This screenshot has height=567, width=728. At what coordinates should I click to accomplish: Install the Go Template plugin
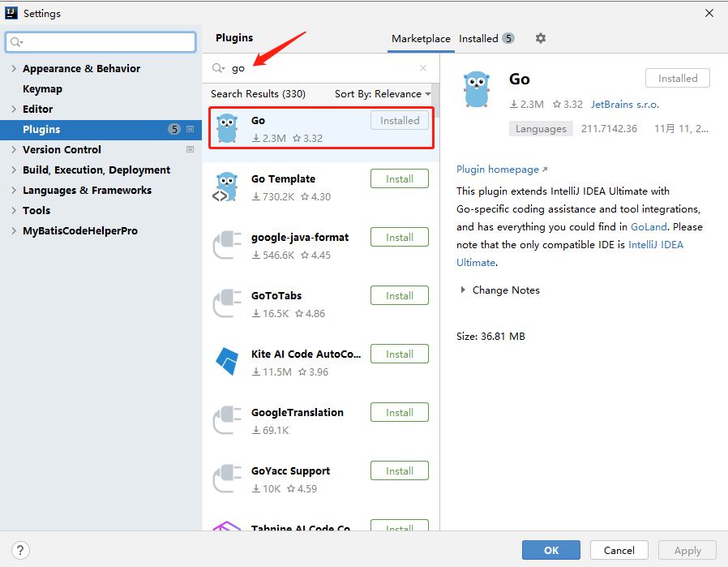[x=400, y=178]
